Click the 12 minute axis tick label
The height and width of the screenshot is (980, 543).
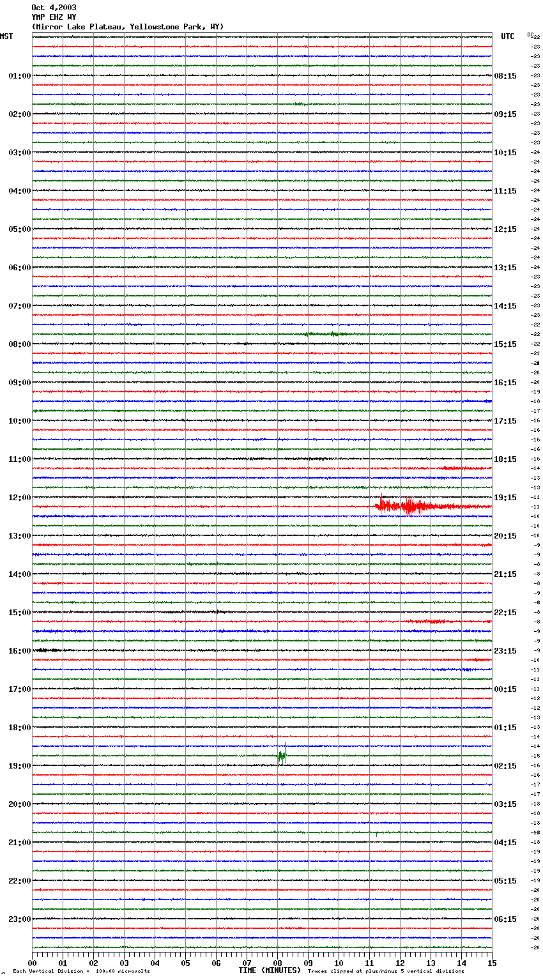[x=401, y=963]
